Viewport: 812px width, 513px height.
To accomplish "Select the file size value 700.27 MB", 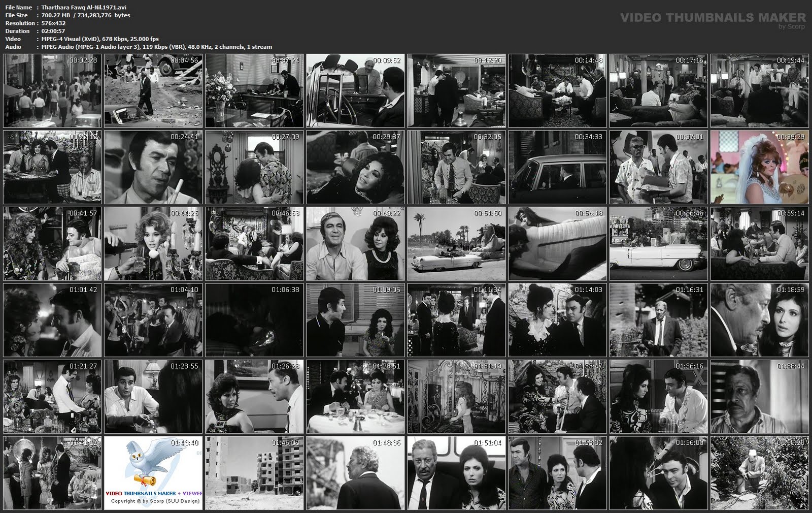I will [x=56, y=15].
